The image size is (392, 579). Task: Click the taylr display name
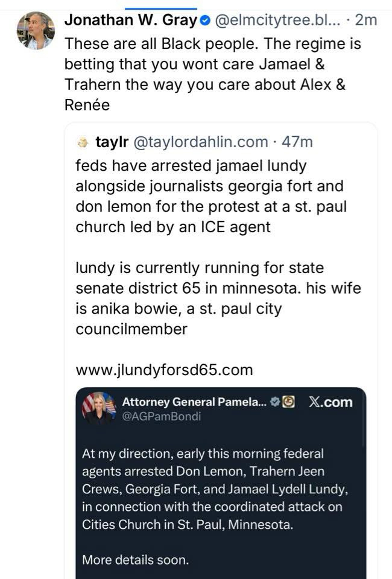point(112,142)
